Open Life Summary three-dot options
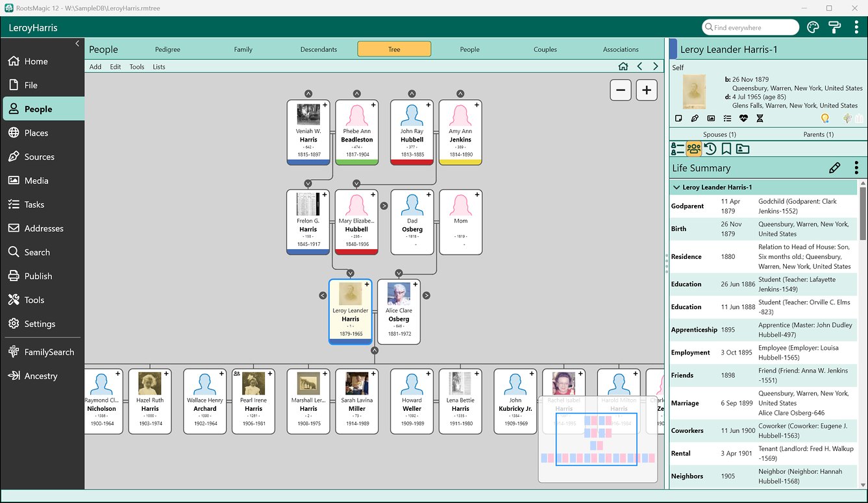The height and width of the screenshot is (503, 868). (856, 168)
